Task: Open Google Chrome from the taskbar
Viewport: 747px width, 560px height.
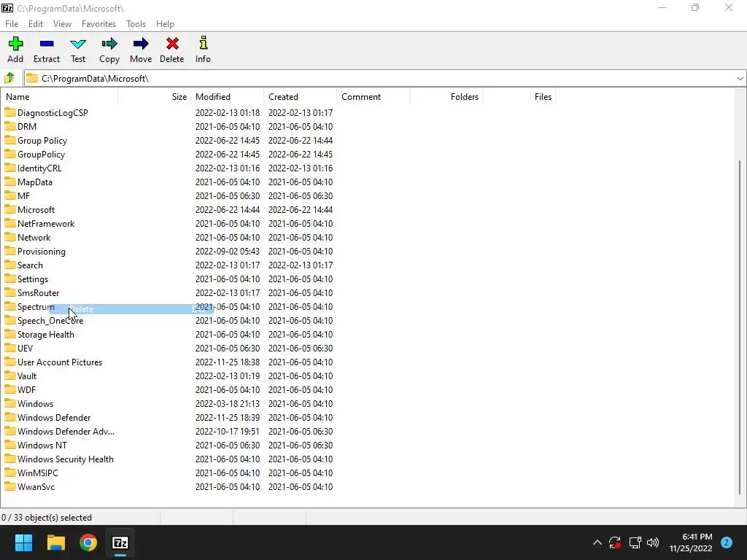Action: (88, 542)
